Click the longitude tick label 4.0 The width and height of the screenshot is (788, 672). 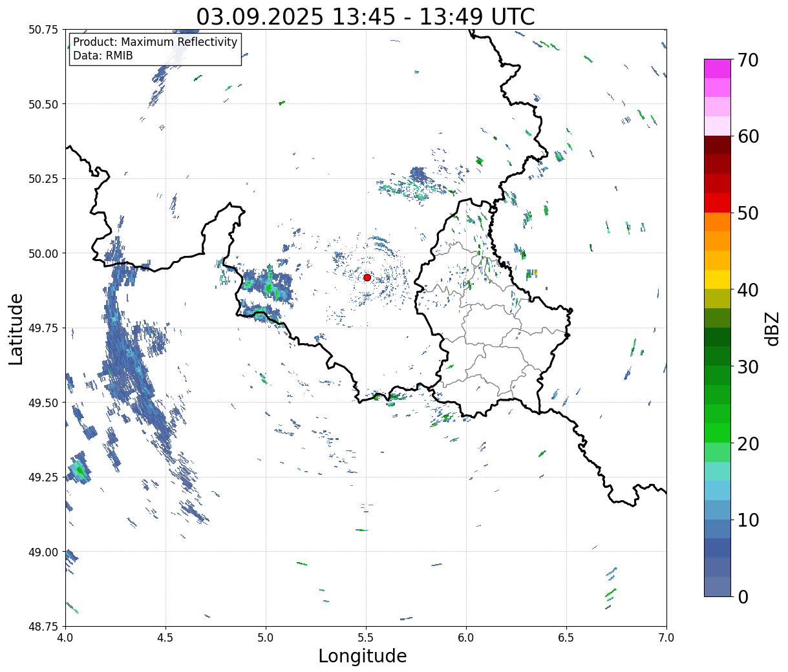(65, 638)
